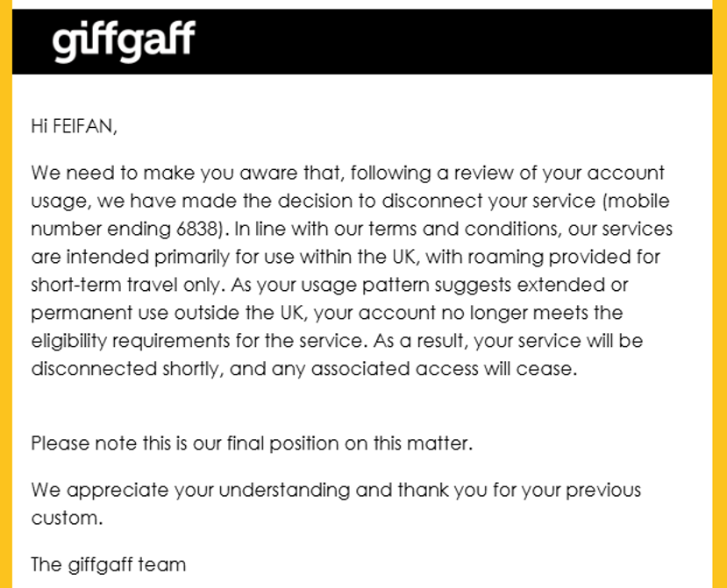Click the word 'custom.' in closing paragraph

point(67,518)
